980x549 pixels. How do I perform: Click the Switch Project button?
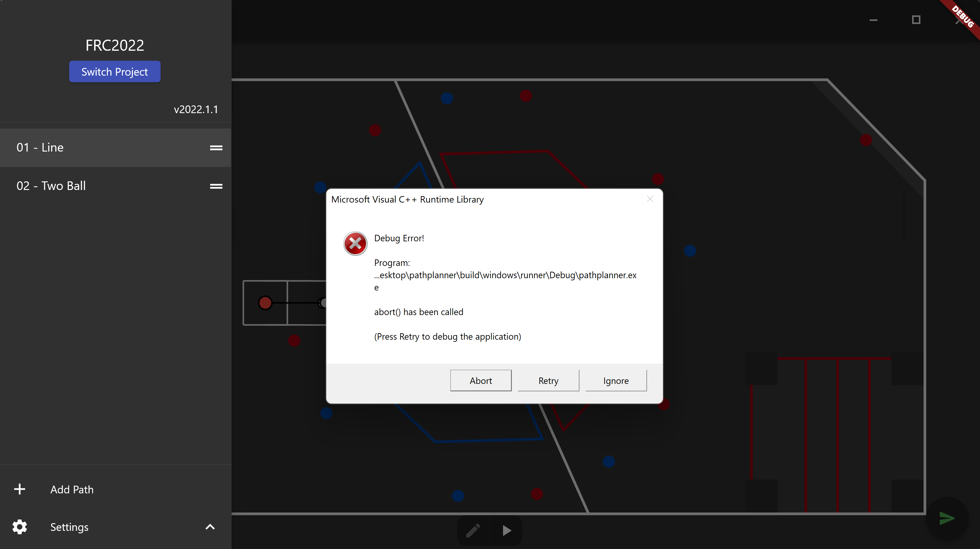[115, 72]
